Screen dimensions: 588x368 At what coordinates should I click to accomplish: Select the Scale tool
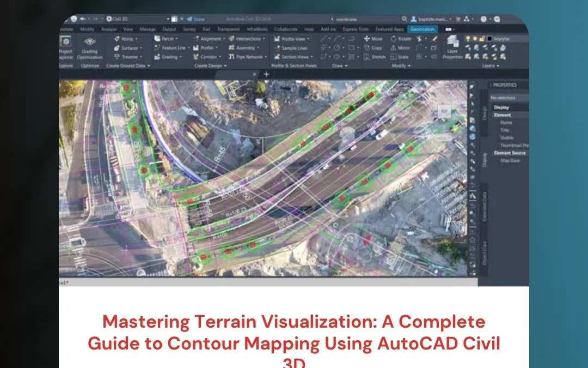pyautogui.click(x=400, y=57)
